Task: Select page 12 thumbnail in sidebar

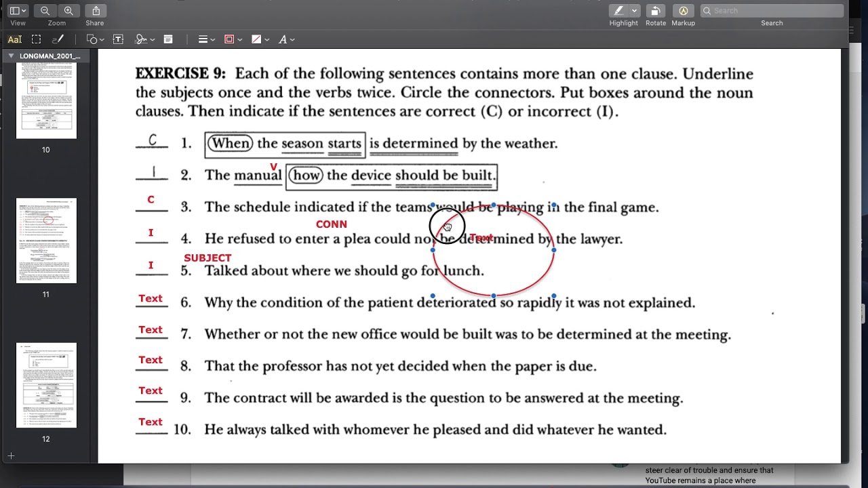Action: pos(46,385)
